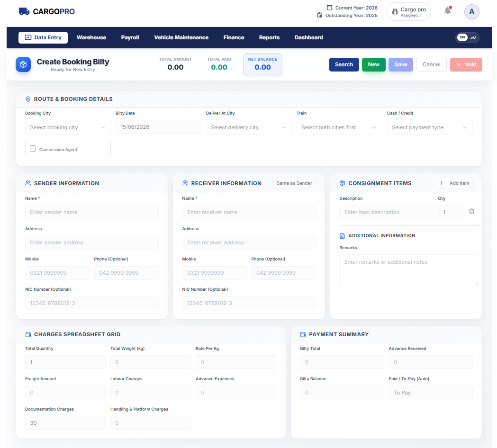The width and height of the screenshot is (497, 448).
Task: Click the Void button
Action: (466, 64)
